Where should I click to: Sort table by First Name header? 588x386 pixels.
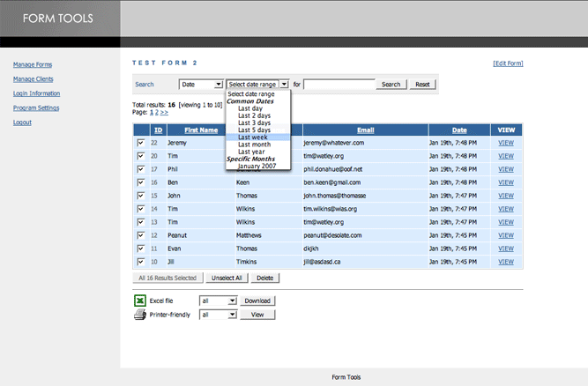[201, 130]
